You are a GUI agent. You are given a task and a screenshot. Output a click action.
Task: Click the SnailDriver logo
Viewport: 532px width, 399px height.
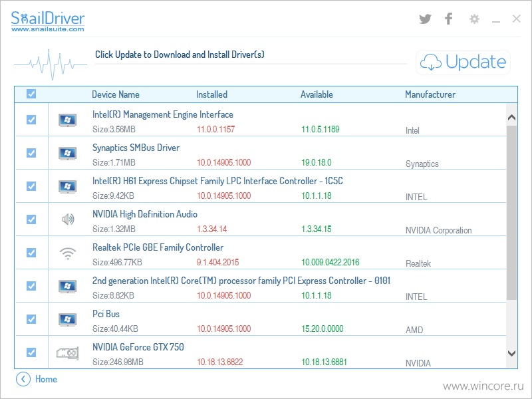[48, 19]
